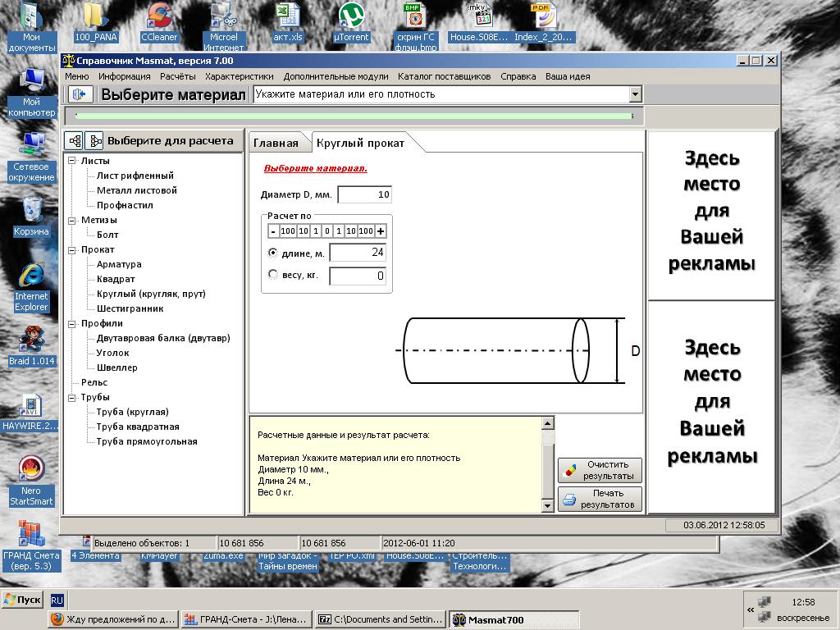This screenshot has width=840, height=630.
Task: Toggle the RU language indicator in taskbar
Action: [x=57, y=600]
